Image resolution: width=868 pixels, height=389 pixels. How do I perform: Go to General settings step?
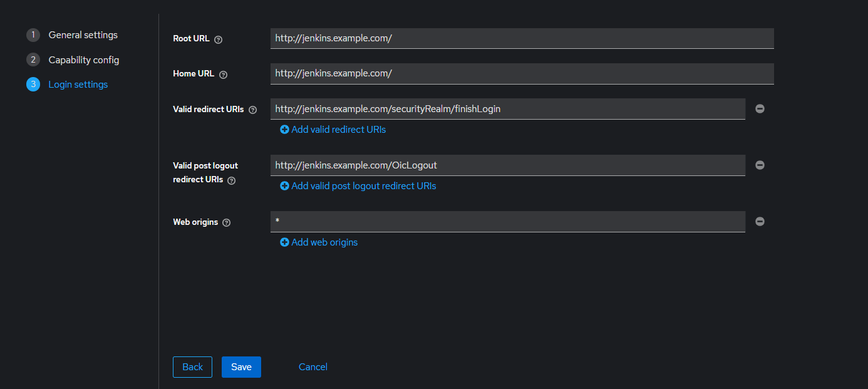83,35
